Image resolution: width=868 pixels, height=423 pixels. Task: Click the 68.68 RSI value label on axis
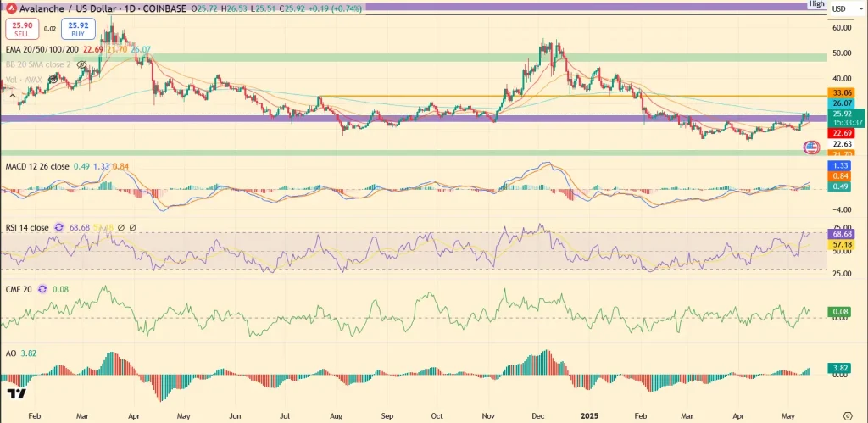point(840,234)
